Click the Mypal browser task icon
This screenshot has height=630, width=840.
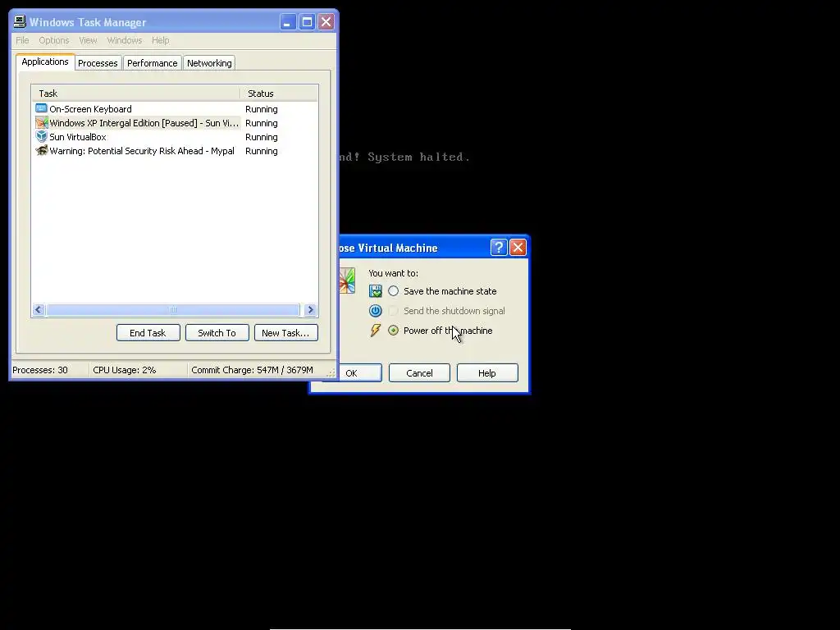(41, 151)
